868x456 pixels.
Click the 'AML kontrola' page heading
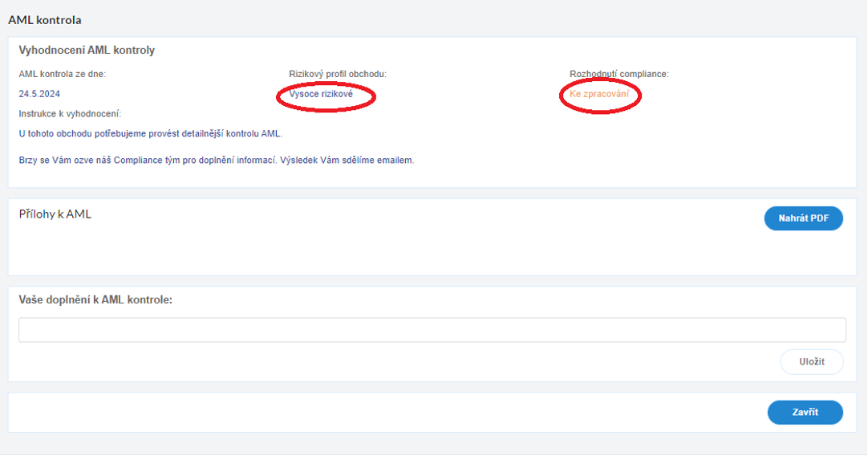[x=44, y=20]
